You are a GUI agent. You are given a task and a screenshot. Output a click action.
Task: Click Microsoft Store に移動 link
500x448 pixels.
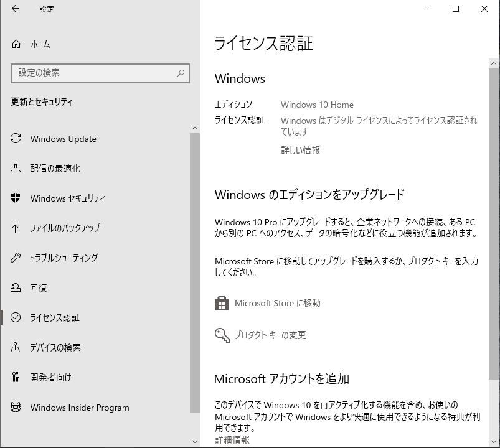tap(278, 302)
